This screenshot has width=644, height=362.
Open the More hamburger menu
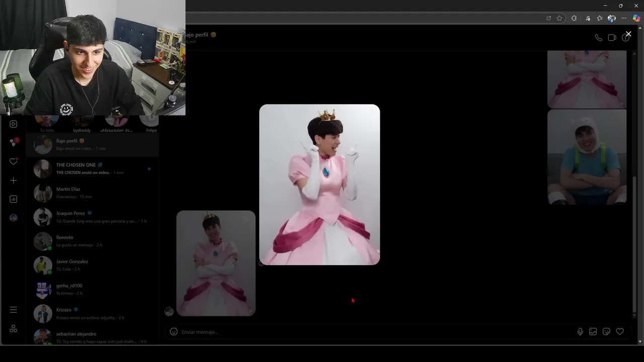(14, 310)
